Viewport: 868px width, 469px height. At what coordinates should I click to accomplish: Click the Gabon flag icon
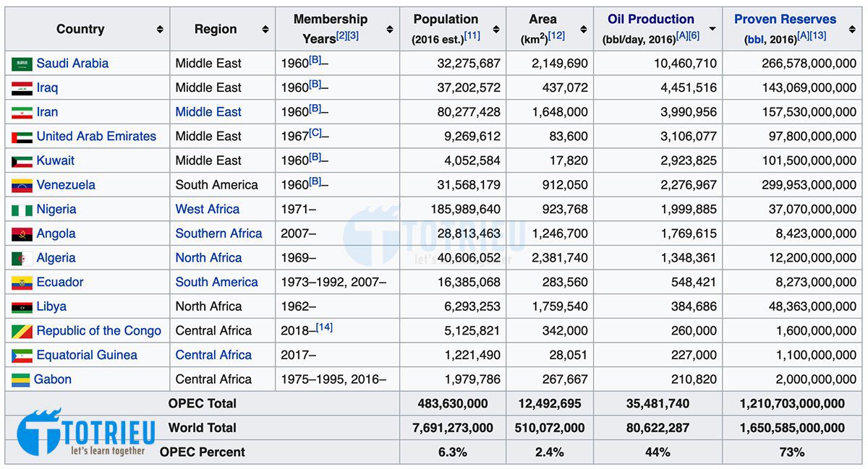coord(22,380)
